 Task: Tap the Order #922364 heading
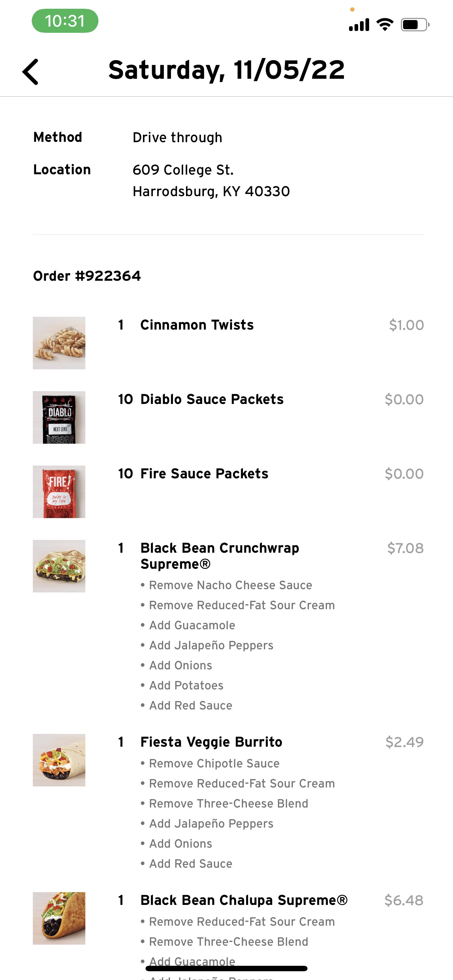click(87, 276)
